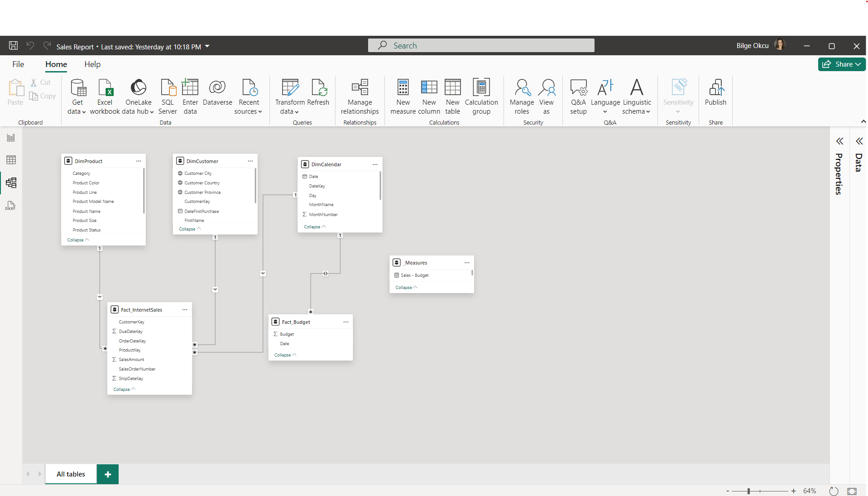
Task: Create a New measure
Action: 403,95
